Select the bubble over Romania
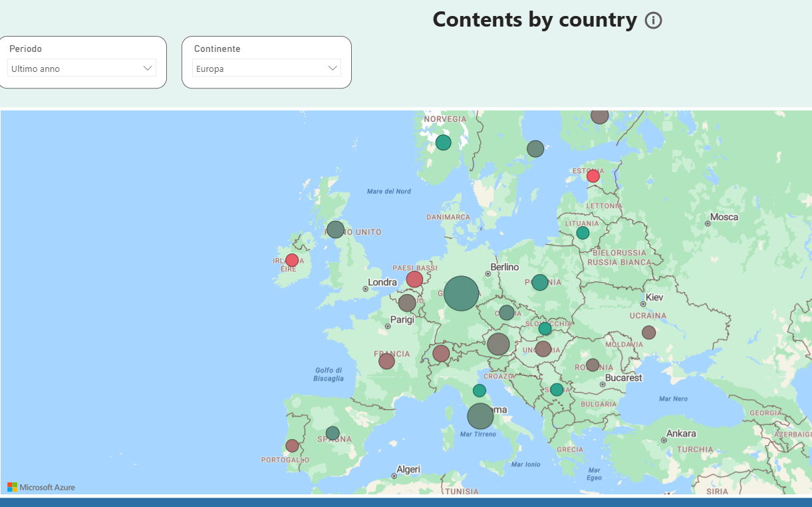The height and width of the screenshot is (507, 812). [593, 365]
